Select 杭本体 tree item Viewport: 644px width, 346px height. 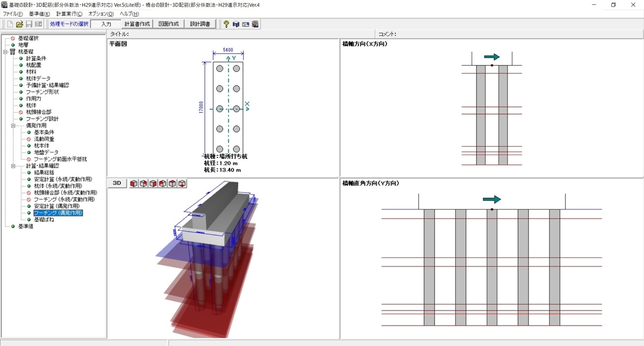(x=41, y=146)
